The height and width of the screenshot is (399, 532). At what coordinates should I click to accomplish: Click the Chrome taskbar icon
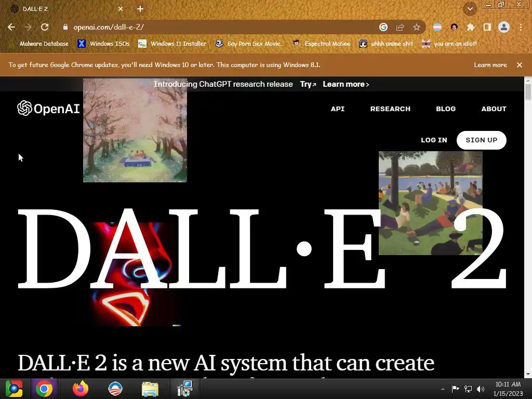point(44,389)
